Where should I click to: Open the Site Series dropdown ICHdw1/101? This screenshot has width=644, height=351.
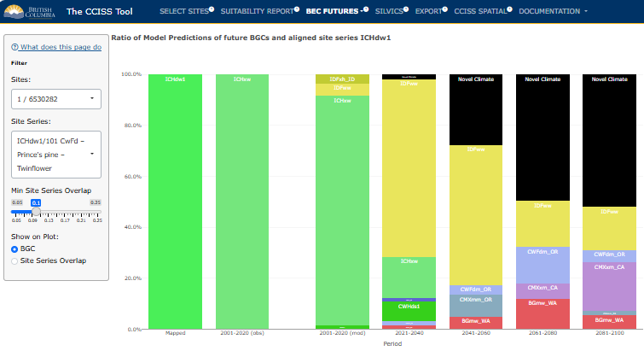[56, 155]
